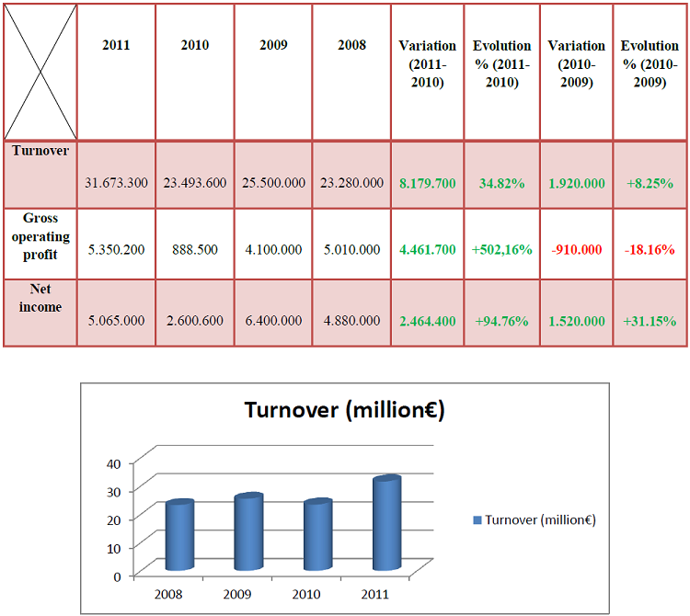
Task: Click the red -18.16% evolution cell
Action: (650, 250)
